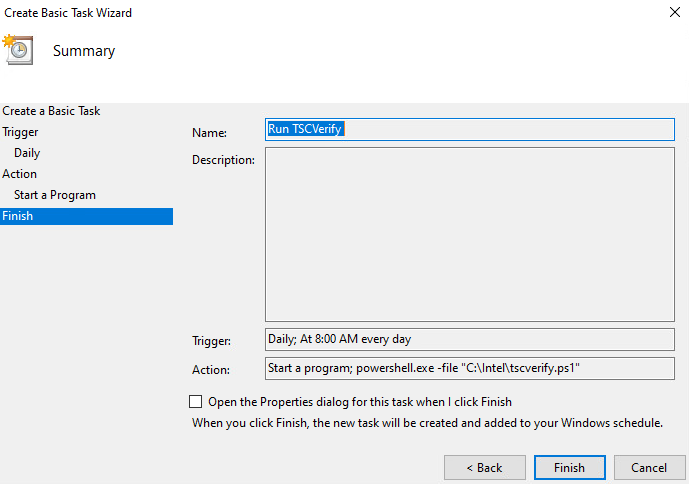
Task: Click the Action field showing powershell.exe command
Action: pos(469,368)
